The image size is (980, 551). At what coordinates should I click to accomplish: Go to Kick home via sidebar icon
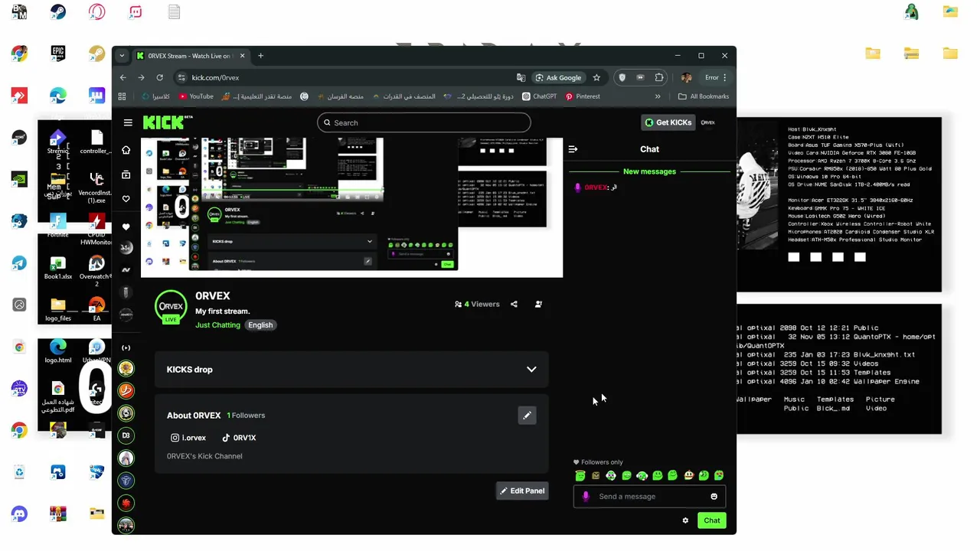tap(126, 150)
